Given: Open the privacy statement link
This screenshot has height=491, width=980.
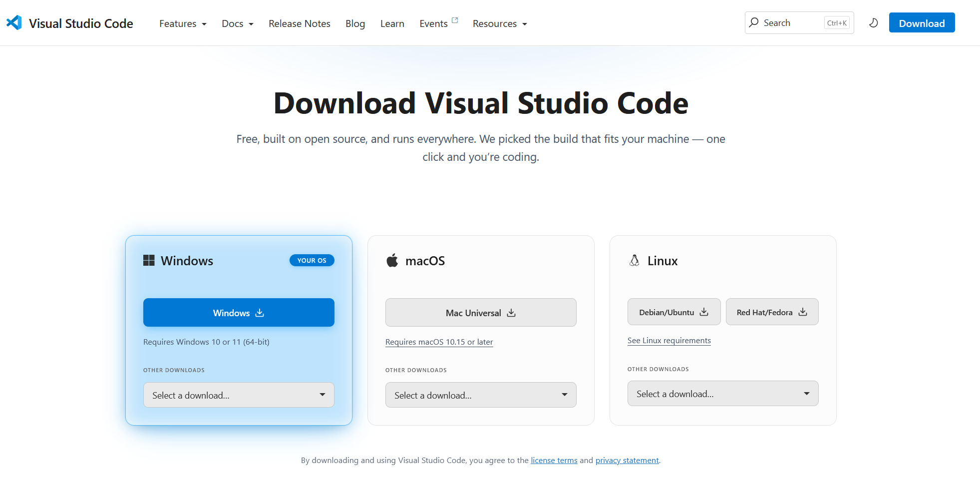Looking at the screenshot, I should (x=627, y=460).
